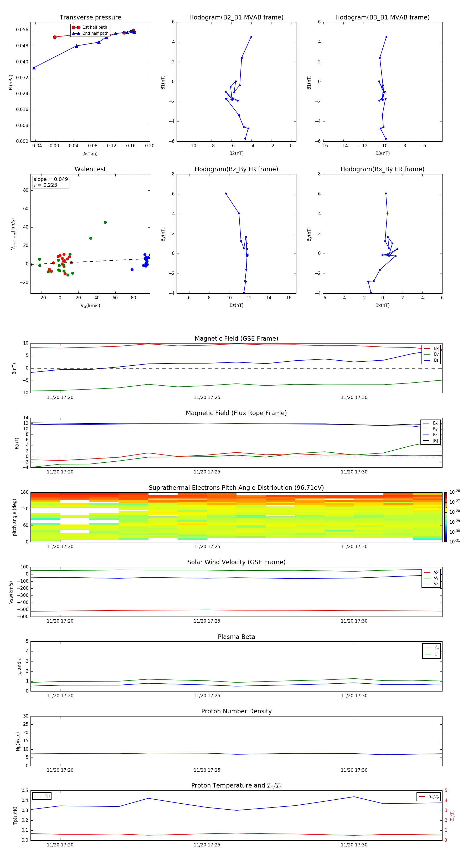Click the 'A(T·m)' x-axis label
Viewport: 473px width, 868px height.
90,154
